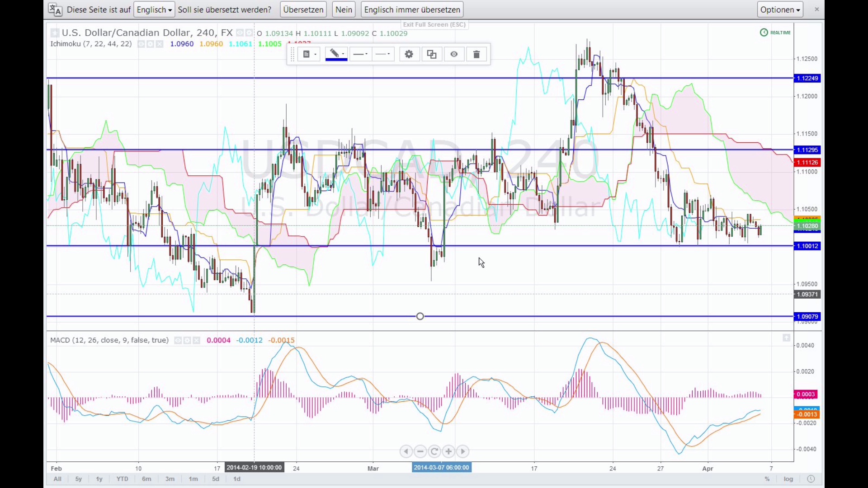
Task: Click Englisch immer übersetzen button
Action: coord(412,9)
